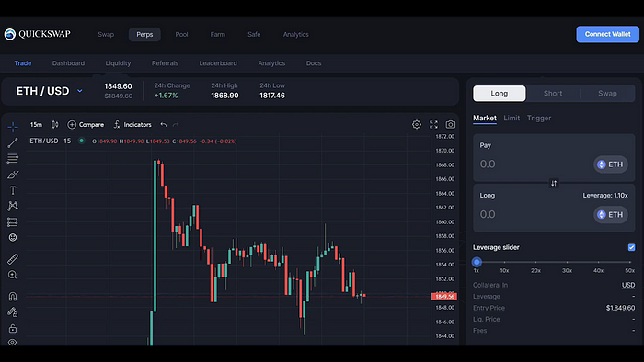Switch chart to fullscreen mode
644x362 pixels.
click(x=433, y=125)
